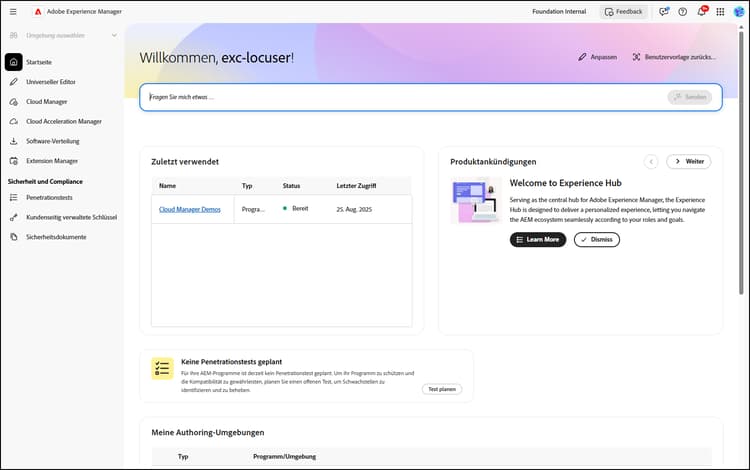Click the Kundenseitig verwaltete Schlüssel key icon

click(13, 217)
